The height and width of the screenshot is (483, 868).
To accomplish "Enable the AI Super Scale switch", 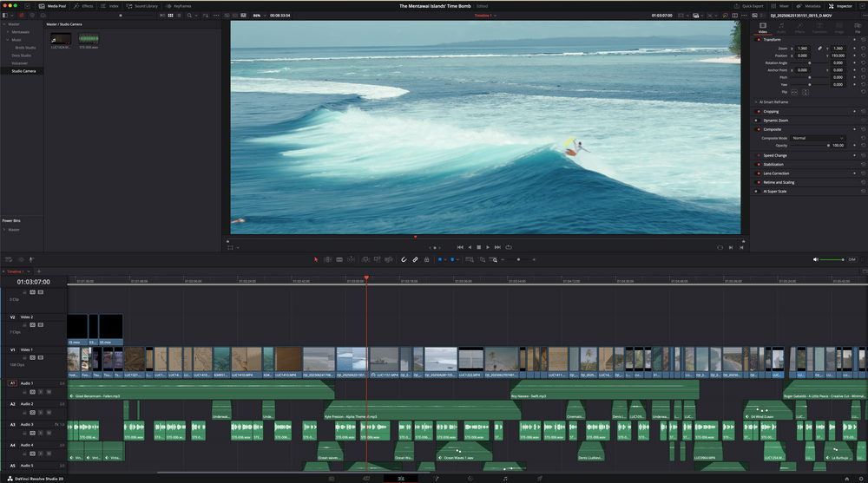I will point(756,192).
